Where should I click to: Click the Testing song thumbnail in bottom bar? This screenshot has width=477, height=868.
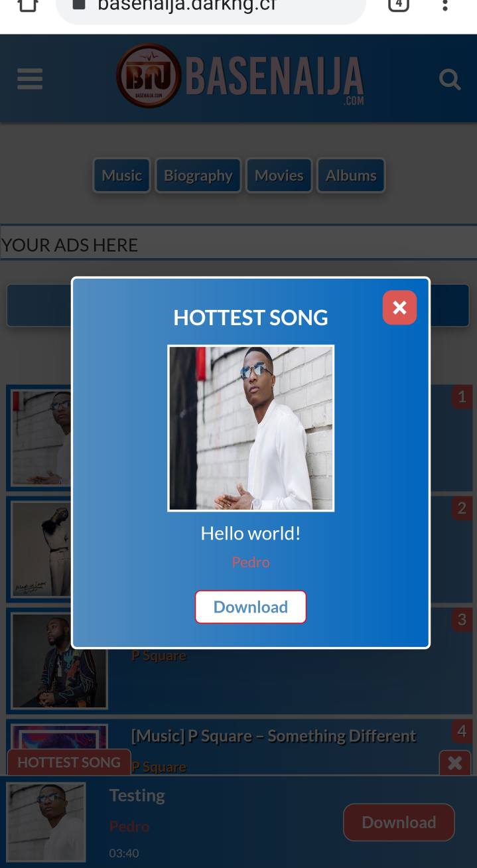coord(46,822)
